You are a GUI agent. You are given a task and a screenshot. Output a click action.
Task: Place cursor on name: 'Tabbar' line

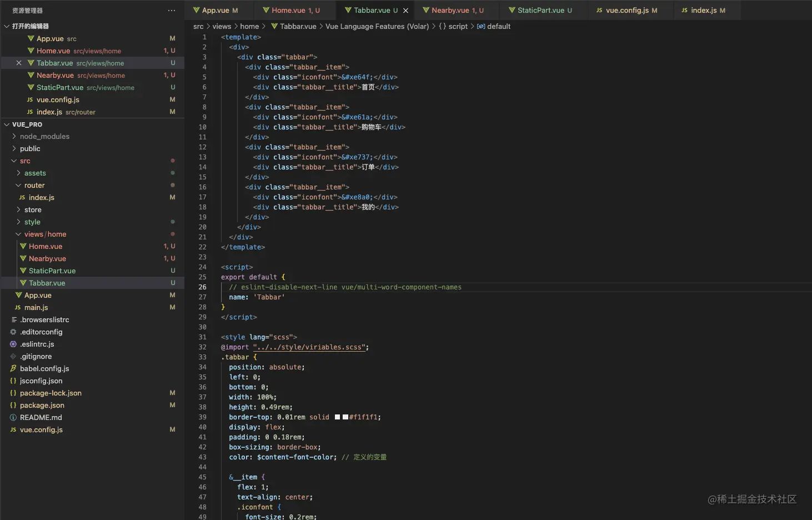tap(257, 297)
